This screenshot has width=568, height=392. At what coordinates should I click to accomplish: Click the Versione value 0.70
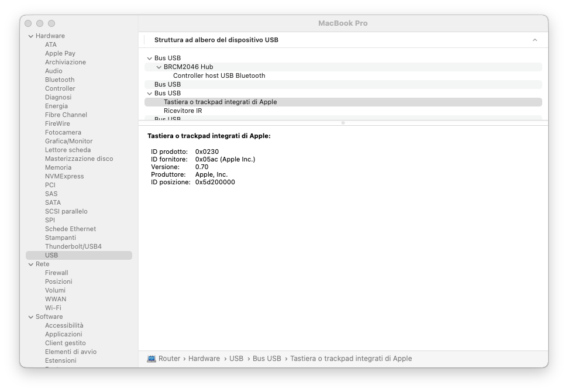[202, 167]
